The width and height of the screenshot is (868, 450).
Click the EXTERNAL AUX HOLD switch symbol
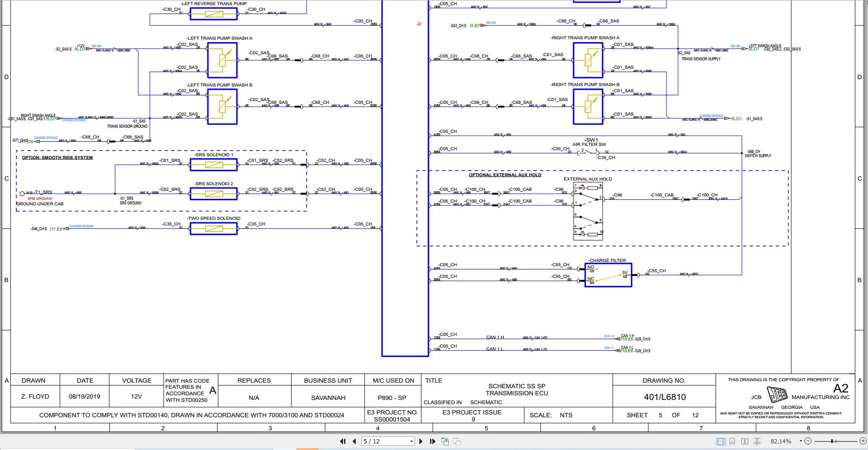point(588,211)
